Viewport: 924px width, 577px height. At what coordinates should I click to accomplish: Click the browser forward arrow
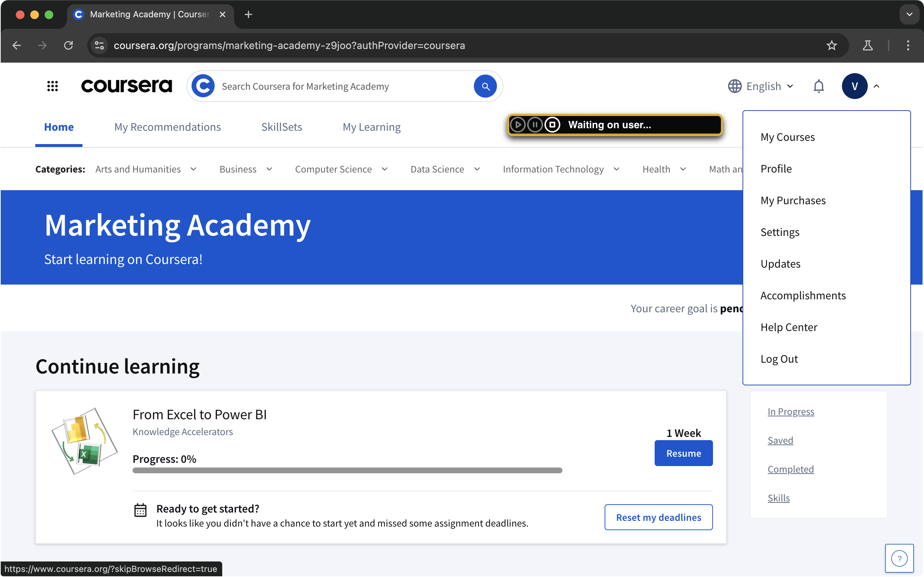(x=42, y=45)
